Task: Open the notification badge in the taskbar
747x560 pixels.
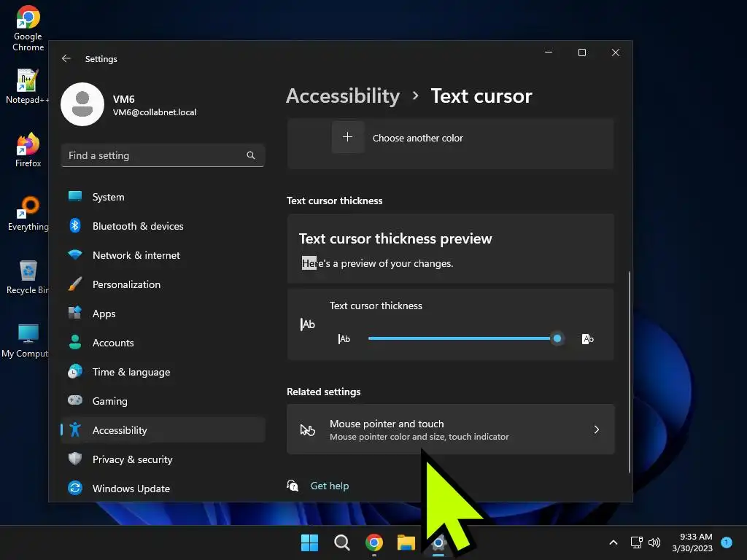Action: [727, 542]
